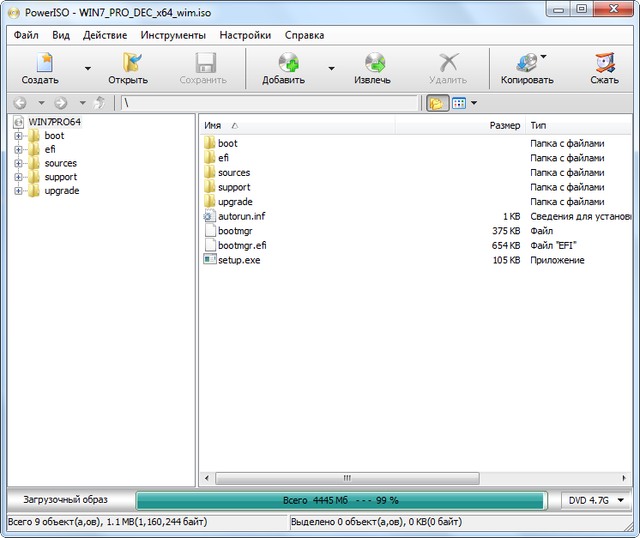
Task: Open the Файл menu
Action: click(x=26, y=35)
